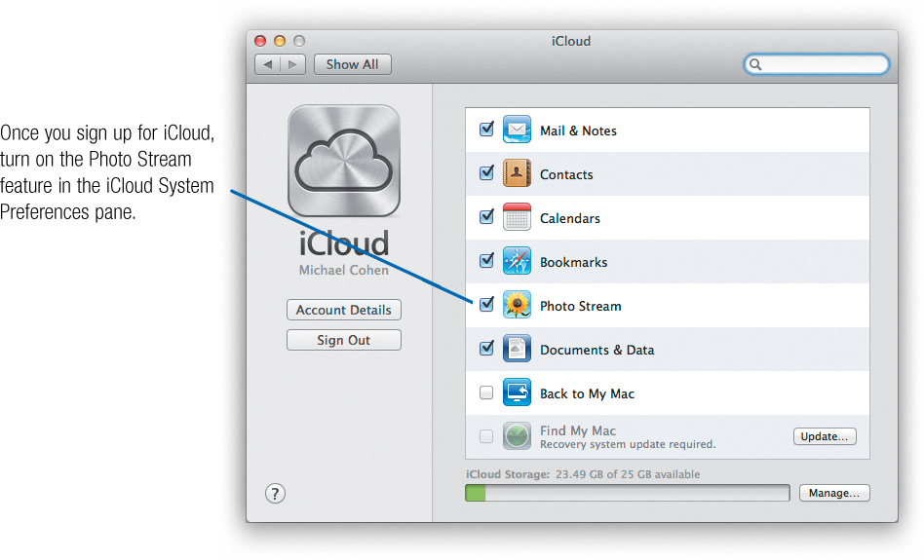Viewport: 924px width, 560px height.
Task: Click the 'Michael Cohen' account name
Action: (343, 271)
